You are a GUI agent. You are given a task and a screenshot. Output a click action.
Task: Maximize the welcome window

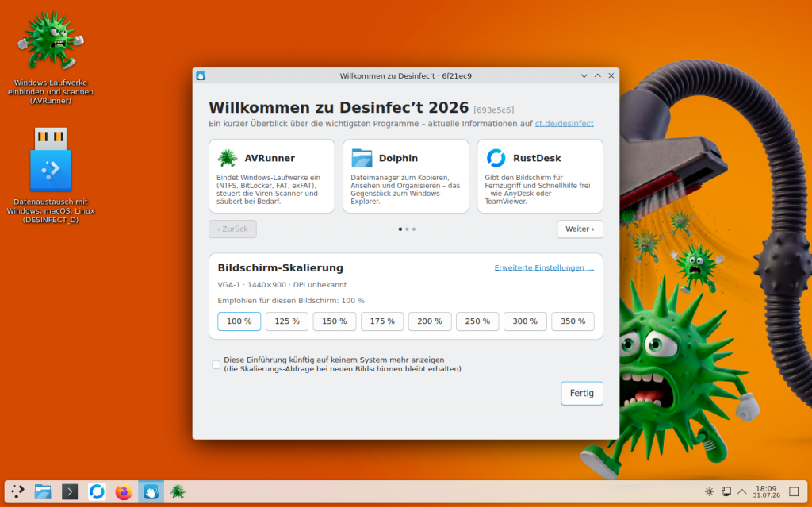[x=598, y=75]
